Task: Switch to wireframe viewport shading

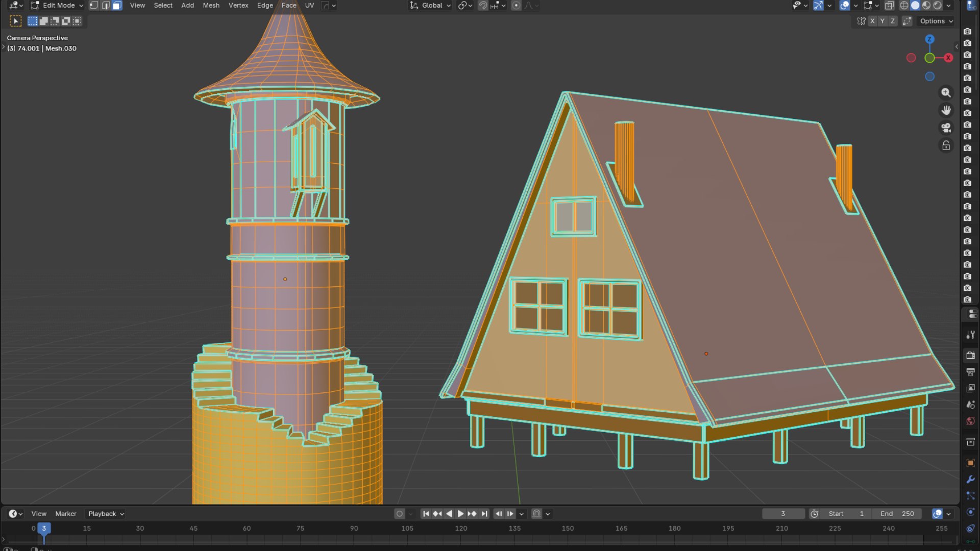Action: tap(904, 6)
